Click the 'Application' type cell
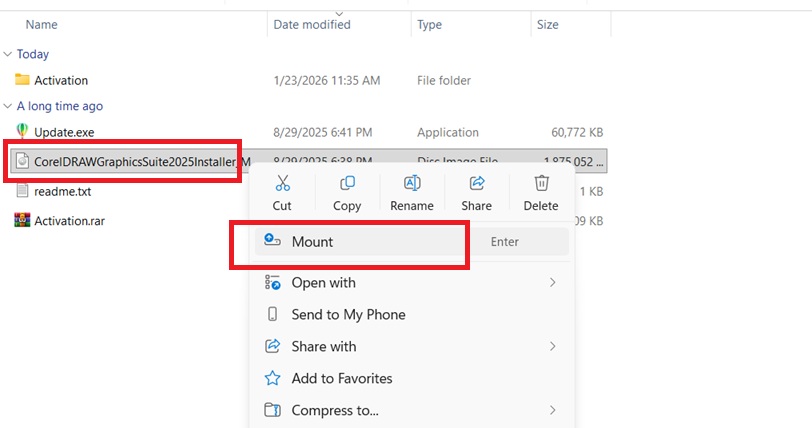Screen dimensions: 812x428 tap(448, 132)
